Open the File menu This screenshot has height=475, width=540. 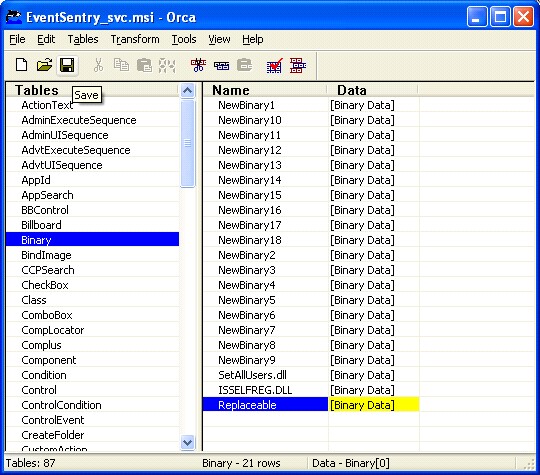click(x=17, y=39)
